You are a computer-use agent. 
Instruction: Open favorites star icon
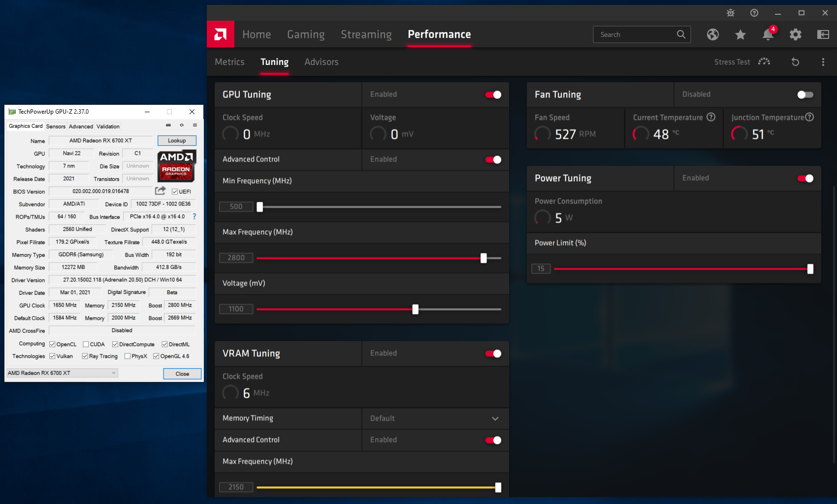pos(740,34)
